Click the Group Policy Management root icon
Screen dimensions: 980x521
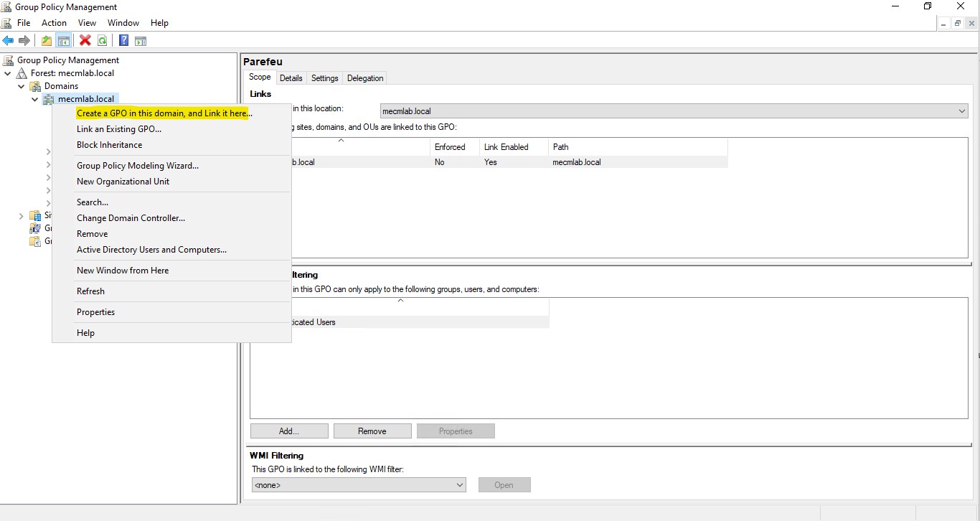[x=9, y=60]
